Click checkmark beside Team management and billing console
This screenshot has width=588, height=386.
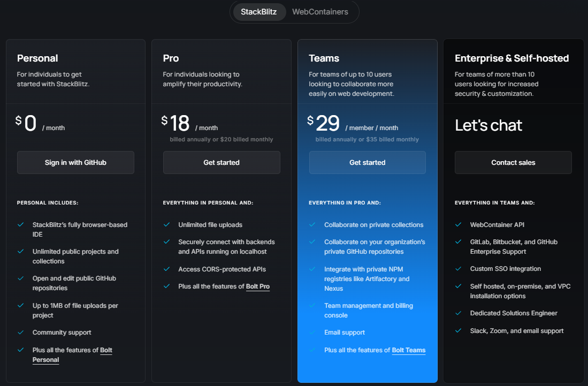[x=312, y=305]
